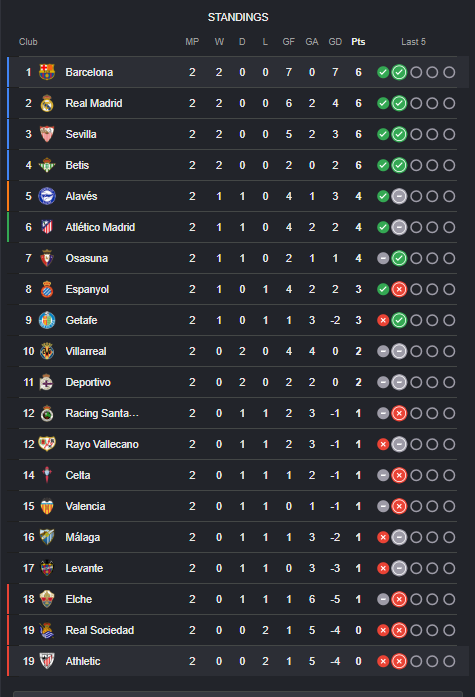Click the GD column header

point(335,42)
